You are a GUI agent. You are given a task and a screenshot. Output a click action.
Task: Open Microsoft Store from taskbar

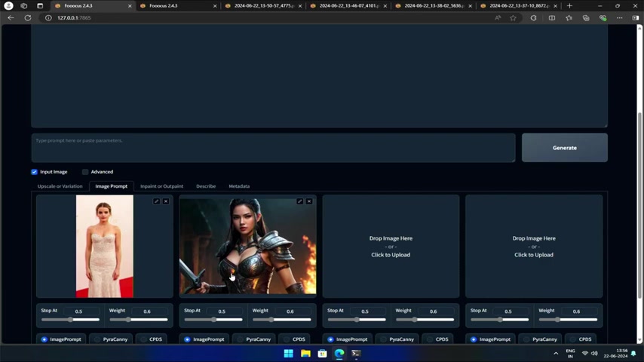(x=323, y=354)
